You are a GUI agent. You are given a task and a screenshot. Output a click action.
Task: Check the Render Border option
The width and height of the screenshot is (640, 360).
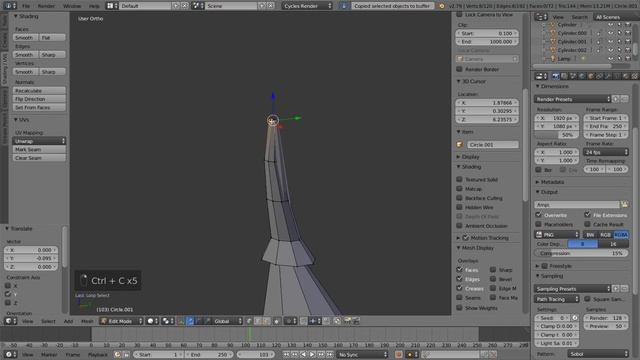point(460,69)
